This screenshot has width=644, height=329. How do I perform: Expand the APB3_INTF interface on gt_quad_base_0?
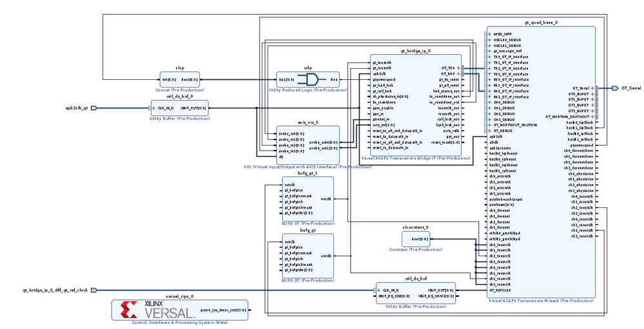pos(489,34)
